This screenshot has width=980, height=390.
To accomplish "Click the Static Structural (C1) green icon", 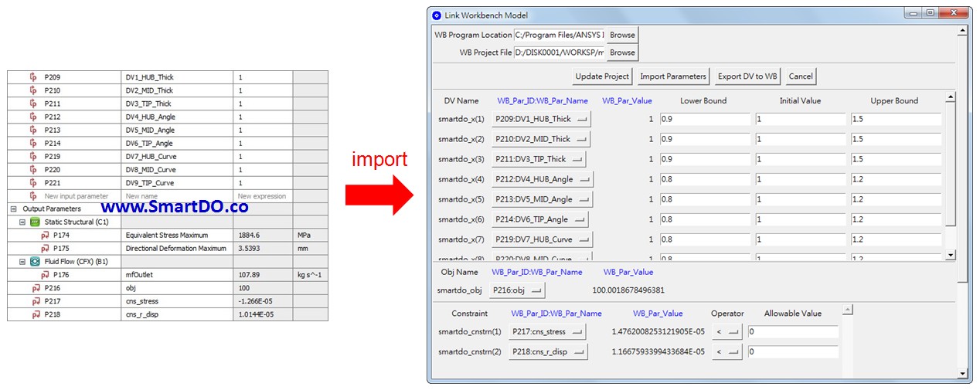I will pyautogui.click(x=34, y=222).
